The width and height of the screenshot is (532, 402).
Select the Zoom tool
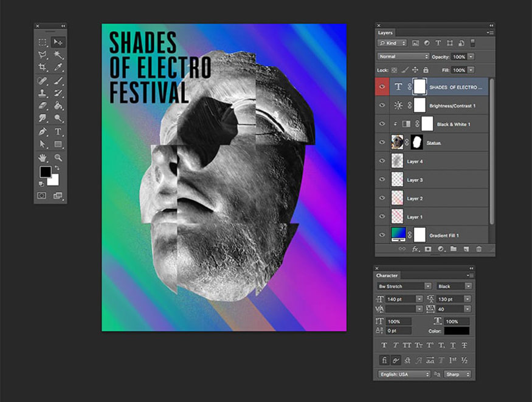pyautogui.click(x=58, y=158)
